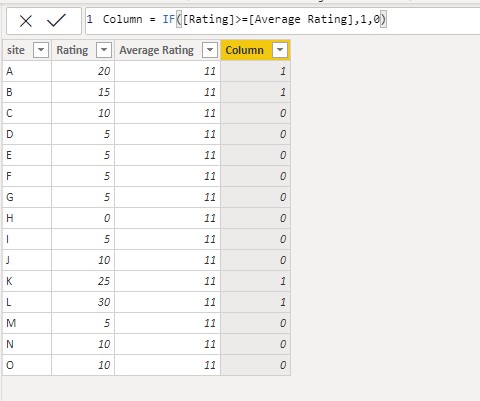The image size is (480, 401).
Task: Cancel the formula with the X icon
Action: coord(26,21)
